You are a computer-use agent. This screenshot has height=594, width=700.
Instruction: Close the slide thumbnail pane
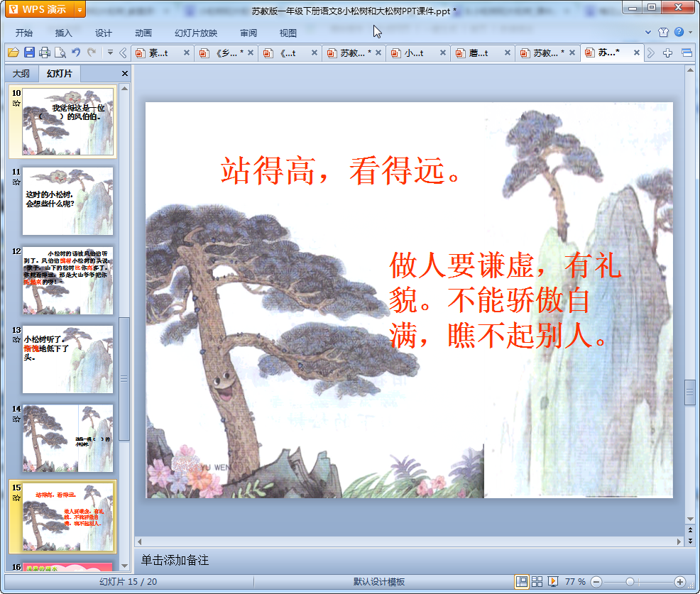[125, 74]
